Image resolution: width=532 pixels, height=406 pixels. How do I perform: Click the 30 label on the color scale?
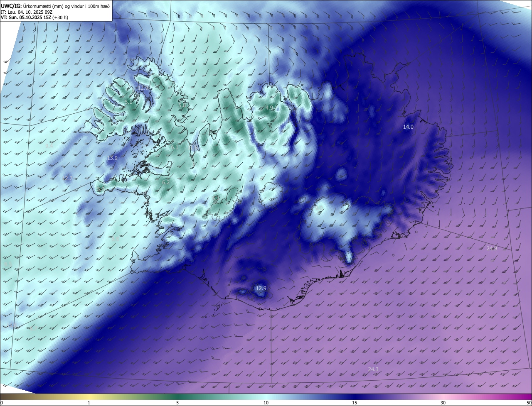click(x=443, y=403)
